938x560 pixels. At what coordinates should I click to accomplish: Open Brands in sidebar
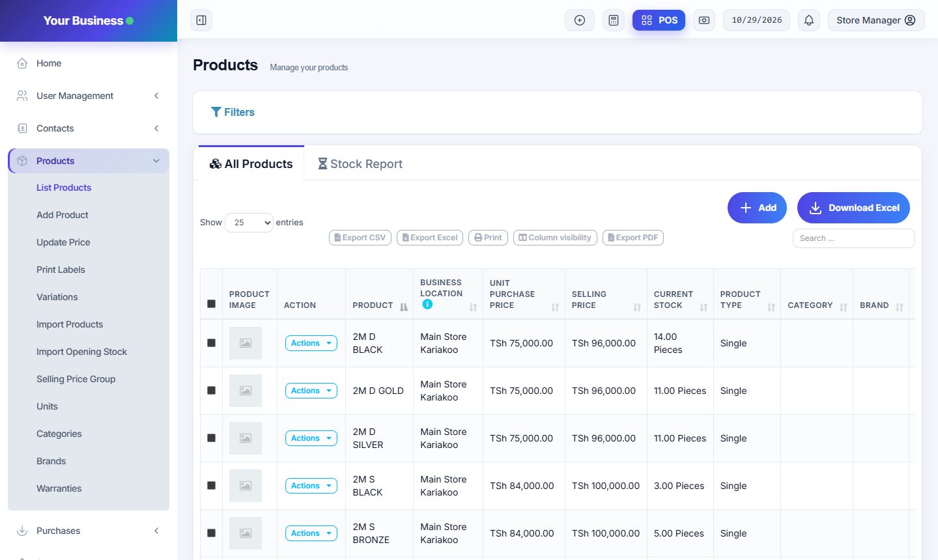(51, 461)
